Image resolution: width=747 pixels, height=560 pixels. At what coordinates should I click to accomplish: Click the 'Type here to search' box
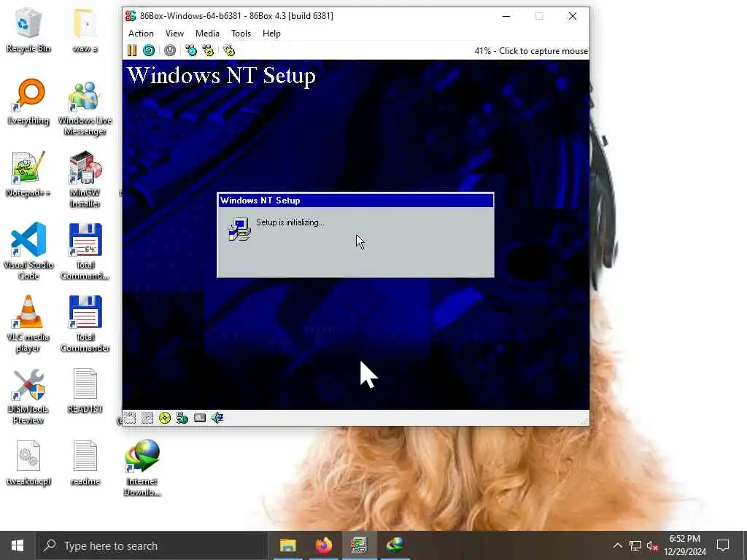(152, 545)
